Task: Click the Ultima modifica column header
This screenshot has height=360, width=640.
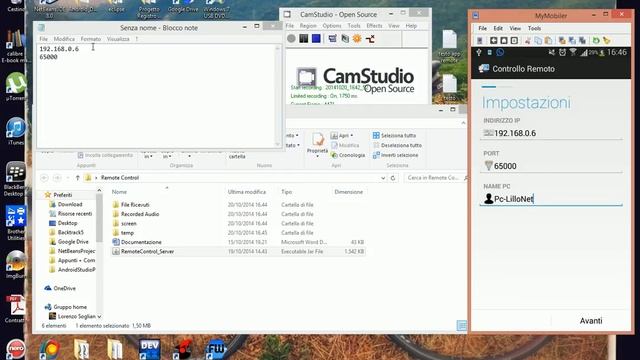Action: [247, 192]
